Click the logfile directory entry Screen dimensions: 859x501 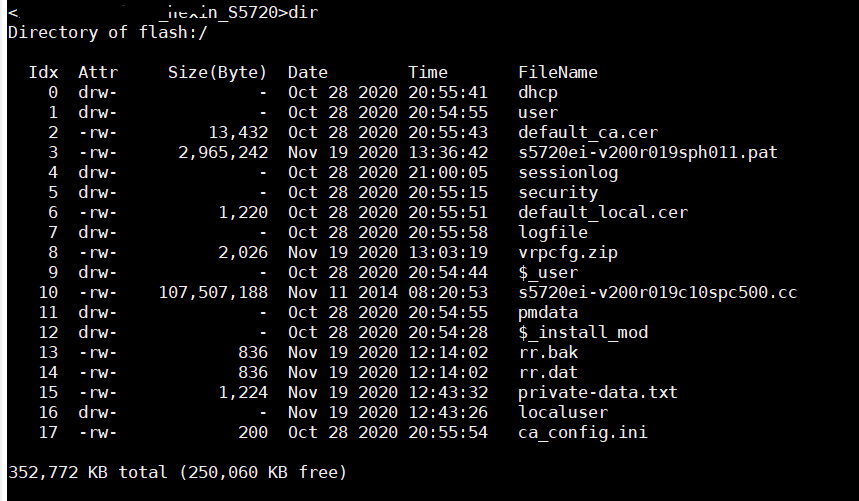coord(552,232)
